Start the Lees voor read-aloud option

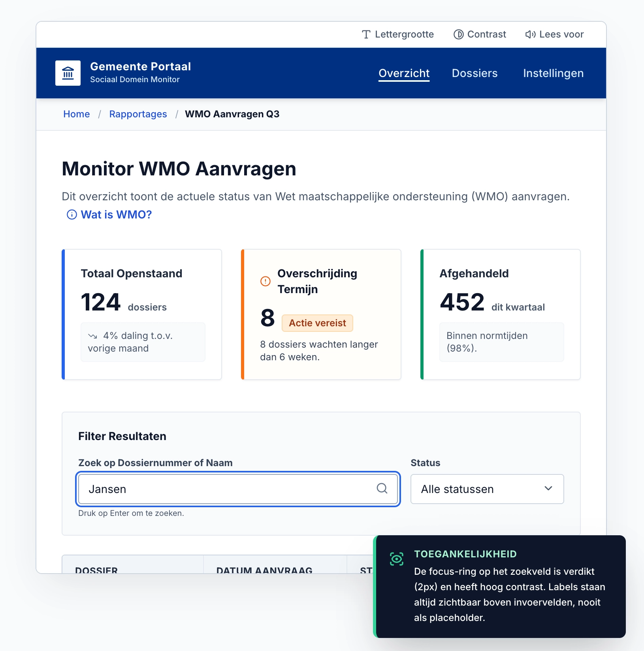[x=554, y=34]
